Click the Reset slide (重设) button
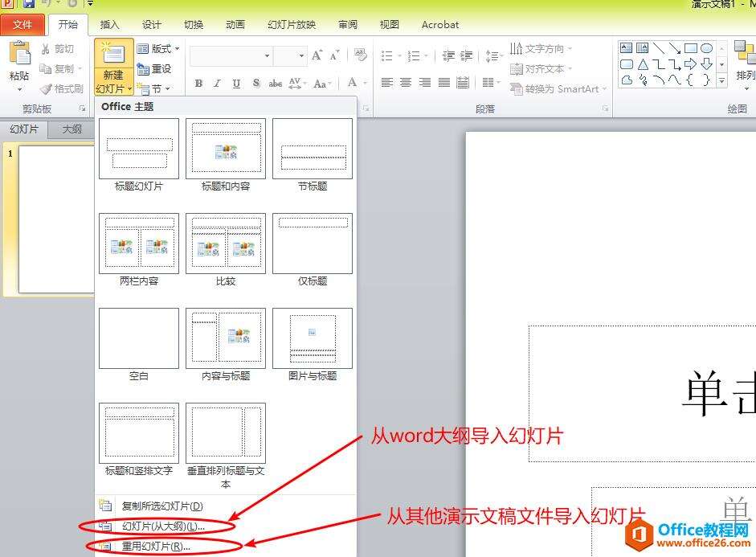The image size is (756, 557). (154, 69)
